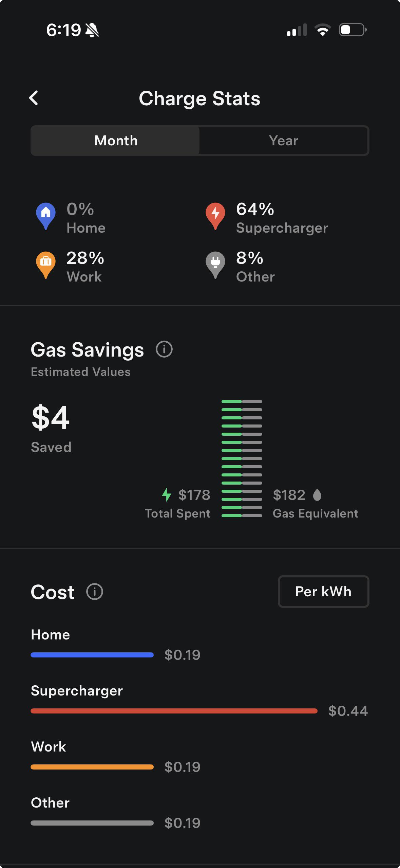Open Gas Savings info icon
The height and width of the screenshot is (868, 400).
coord(164,349)
